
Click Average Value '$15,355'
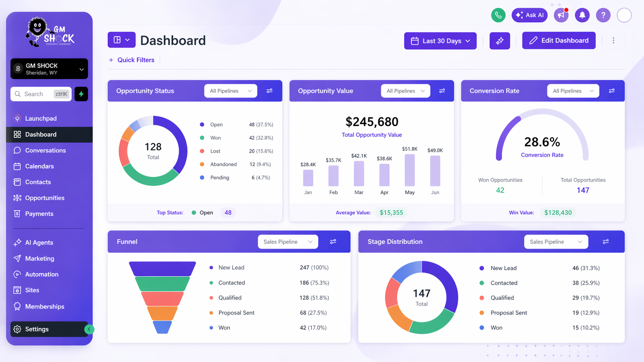[x=391, y=212]
